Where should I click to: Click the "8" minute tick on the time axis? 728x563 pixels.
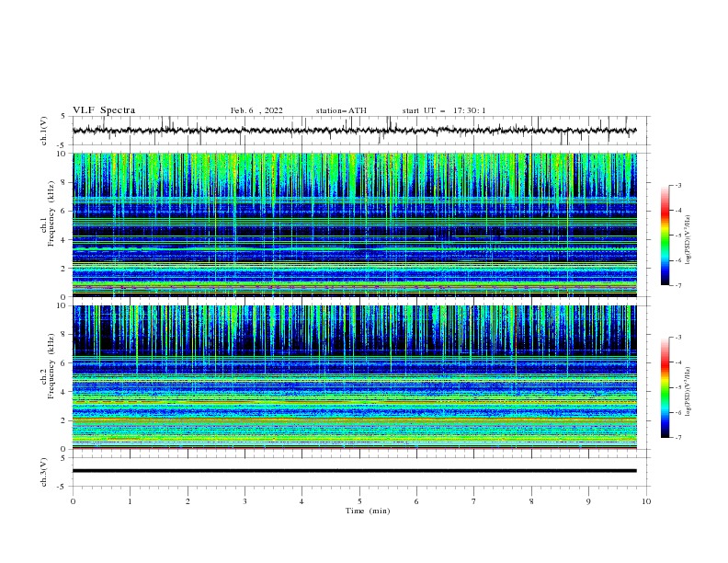pyautogui.click(x=531, y=501)
